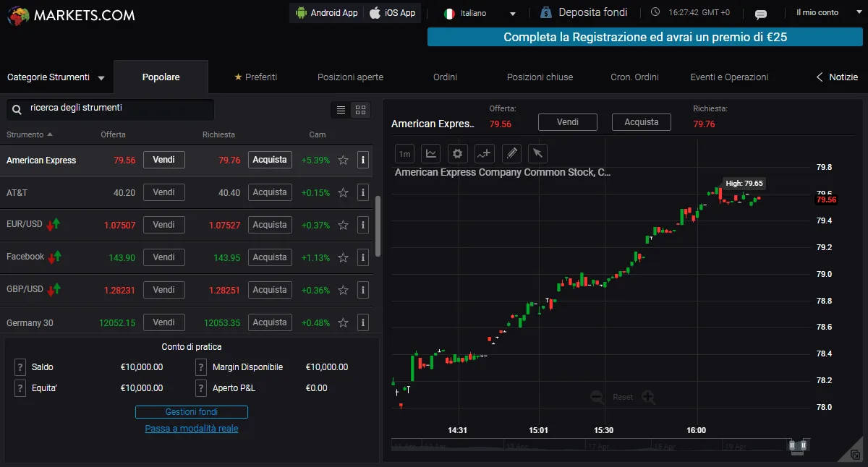Viewport: 868px width, 467px height.
Task: Expand Categorie Strumenti dropdown
Action: 56,77
